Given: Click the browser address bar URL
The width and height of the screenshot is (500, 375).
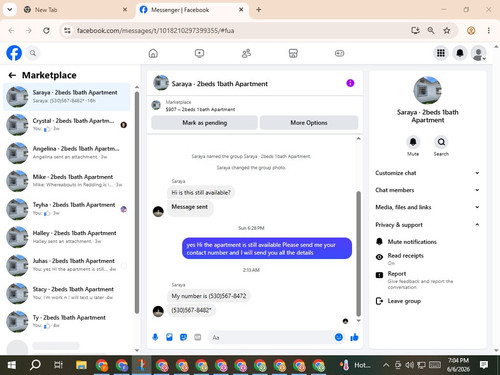Looking at the screenshot, I should [155, 31].
